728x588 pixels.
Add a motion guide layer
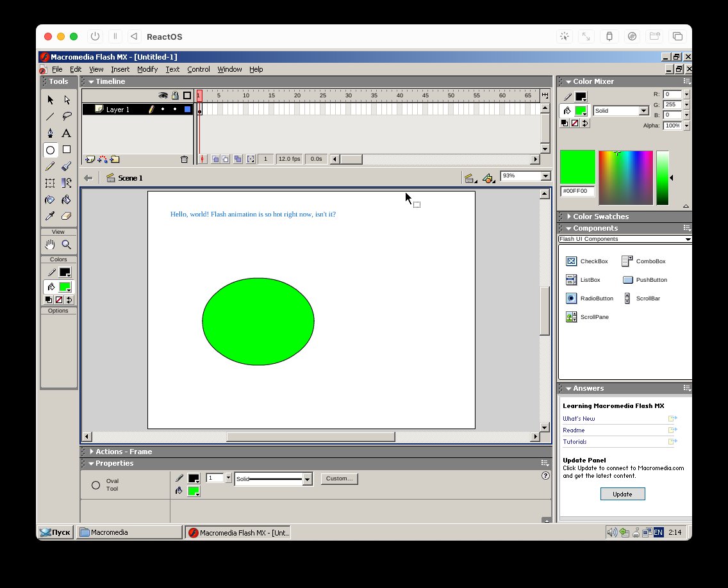click(x=102, y=159)
